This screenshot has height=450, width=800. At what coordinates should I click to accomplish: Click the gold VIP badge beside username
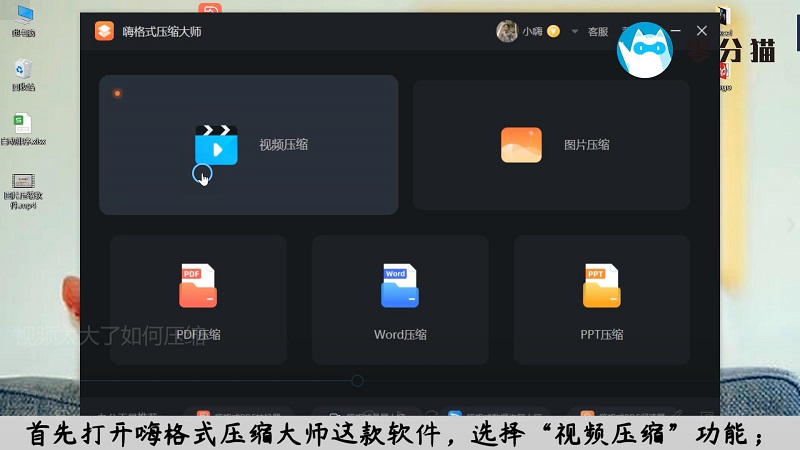(x=553, y=31)
